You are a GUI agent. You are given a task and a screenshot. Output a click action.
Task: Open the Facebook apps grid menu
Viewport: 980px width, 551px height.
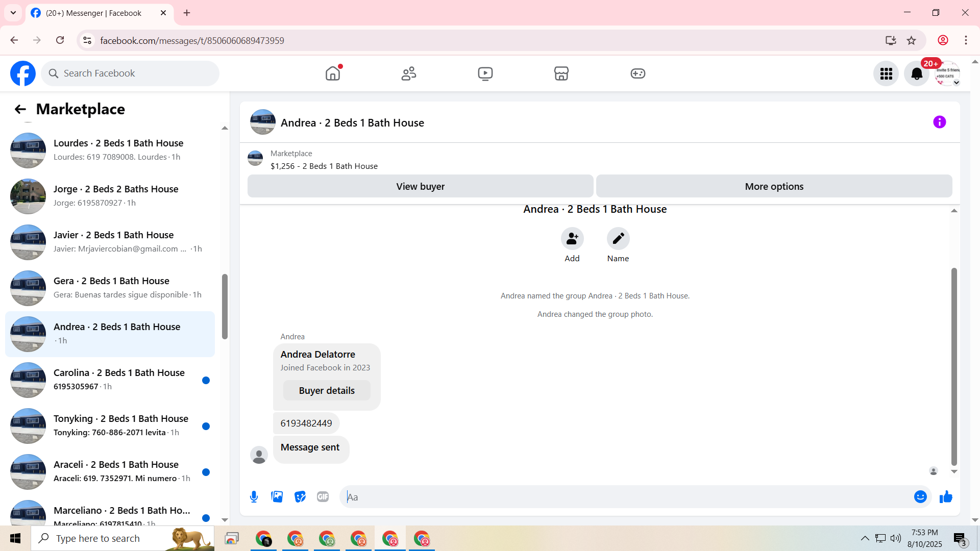886,74
